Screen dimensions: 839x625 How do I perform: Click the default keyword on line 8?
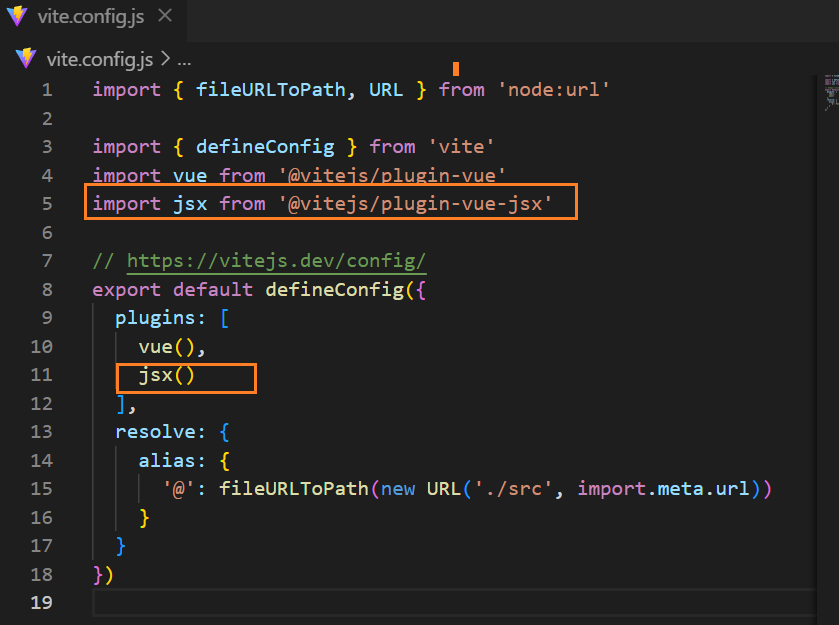tap(212, 289)
